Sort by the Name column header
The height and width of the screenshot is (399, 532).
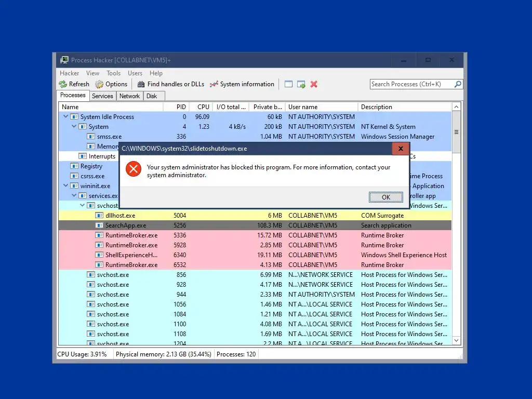pyautogui.click(x=111, y=107)
